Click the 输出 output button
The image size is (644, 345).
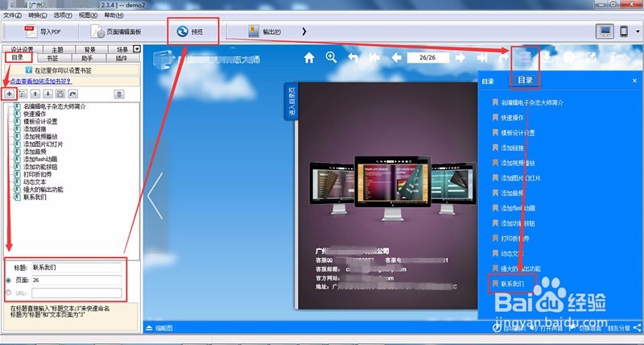coord(265,31)
